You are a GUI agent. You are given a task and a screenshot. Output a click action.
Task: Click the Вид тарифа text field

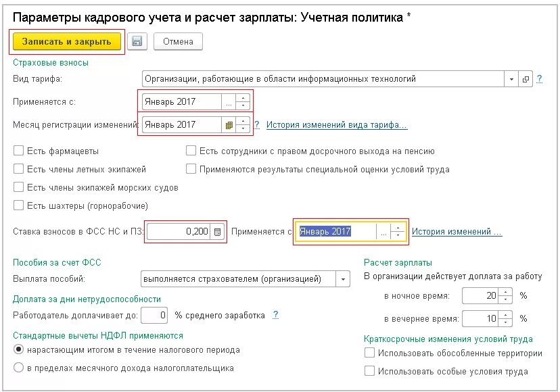(323, 79)
